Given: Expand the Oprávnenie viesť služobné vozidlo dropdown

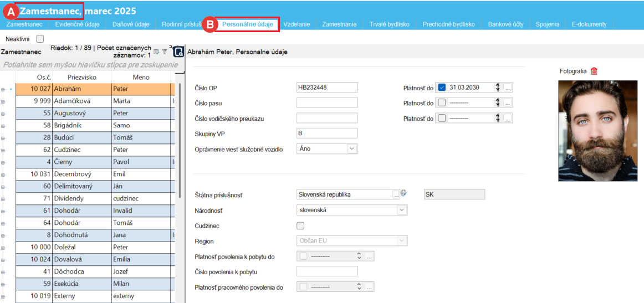Looking at the screenshot, I should pos(351,148).
